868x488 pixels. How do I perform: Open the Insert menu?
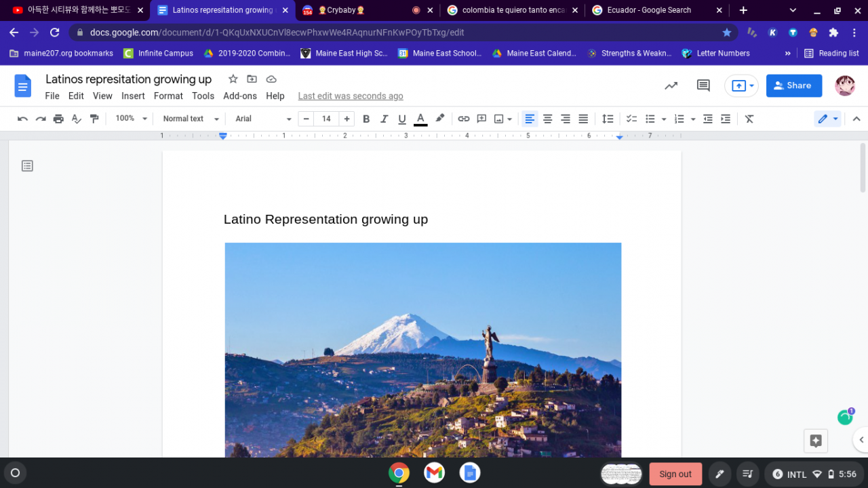(x=133, y=96)
